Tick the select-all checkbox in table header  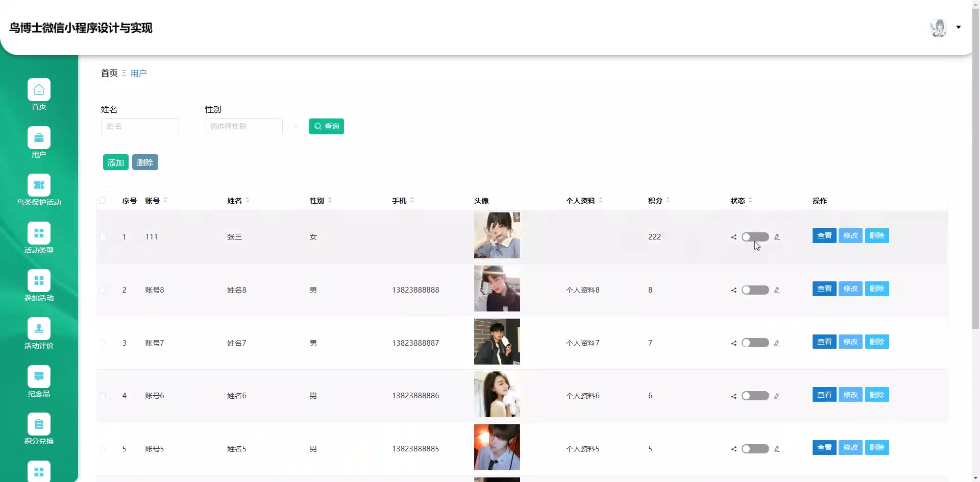pos(103,201)
